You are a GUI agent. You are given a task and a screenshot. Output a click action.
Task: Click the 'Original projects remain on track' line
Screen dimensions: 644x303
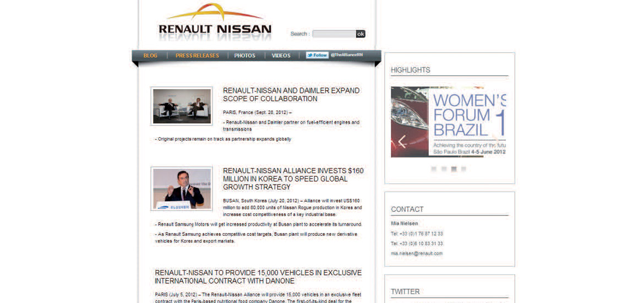click(x=223, y=139)
